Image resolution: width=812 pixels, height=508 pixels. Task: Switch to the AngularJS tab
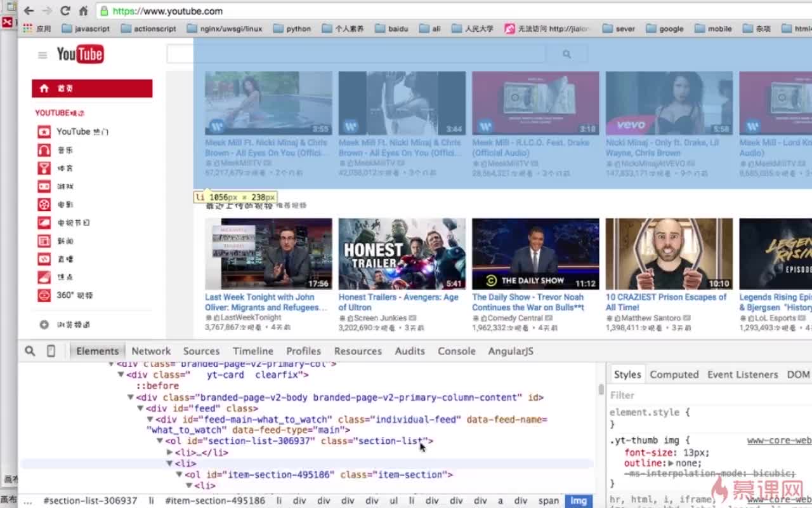pos(511,351)
